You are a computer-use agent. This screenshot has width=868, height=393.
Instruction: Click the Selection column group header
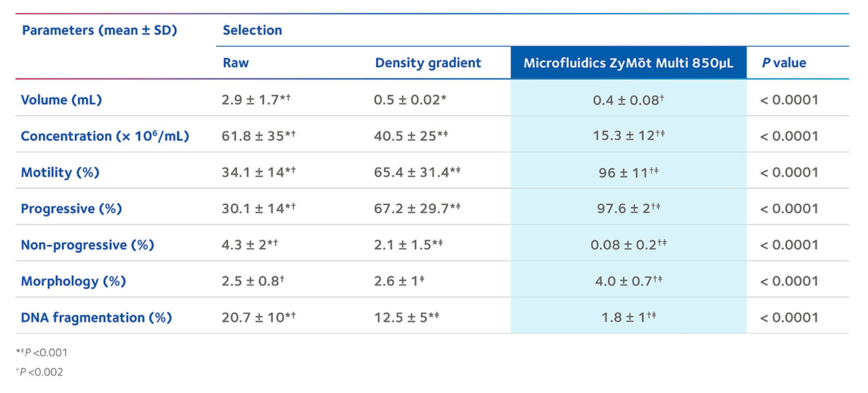[x=253, y=30]
